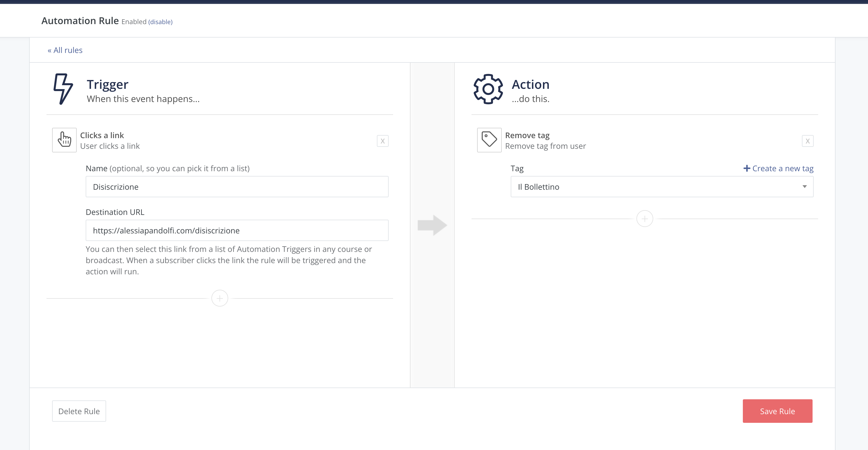Remove the Clicks a link trigger with X
Image resolution: width=868 pixels, height=450 pixels.
pyautogui.click(x=382, y=141)
